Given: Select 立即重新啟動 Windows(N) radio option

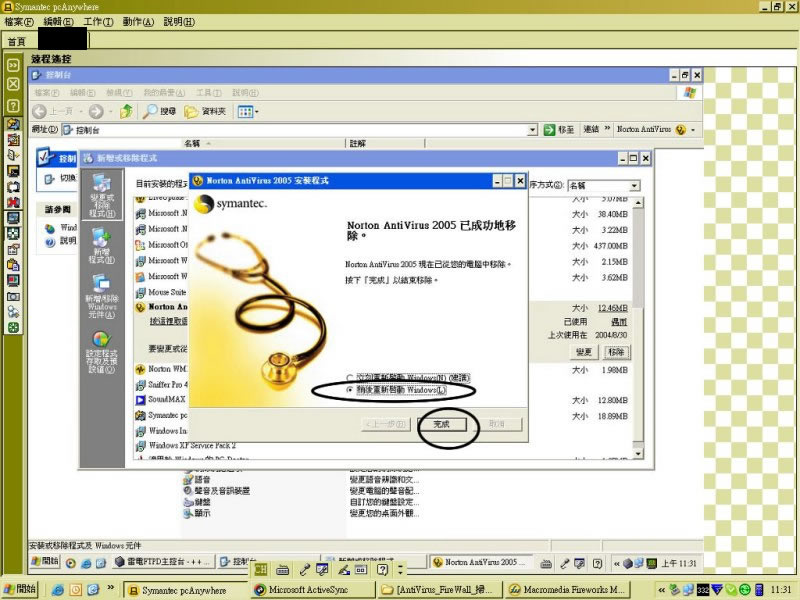Looking at the screenshot, I should tap(350, 378).
